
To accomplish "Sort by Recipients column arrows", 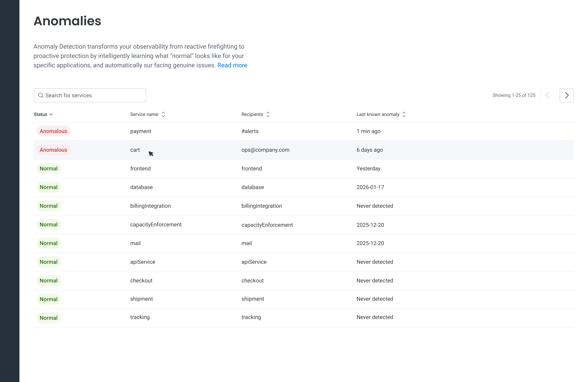I will click(268, 114).
